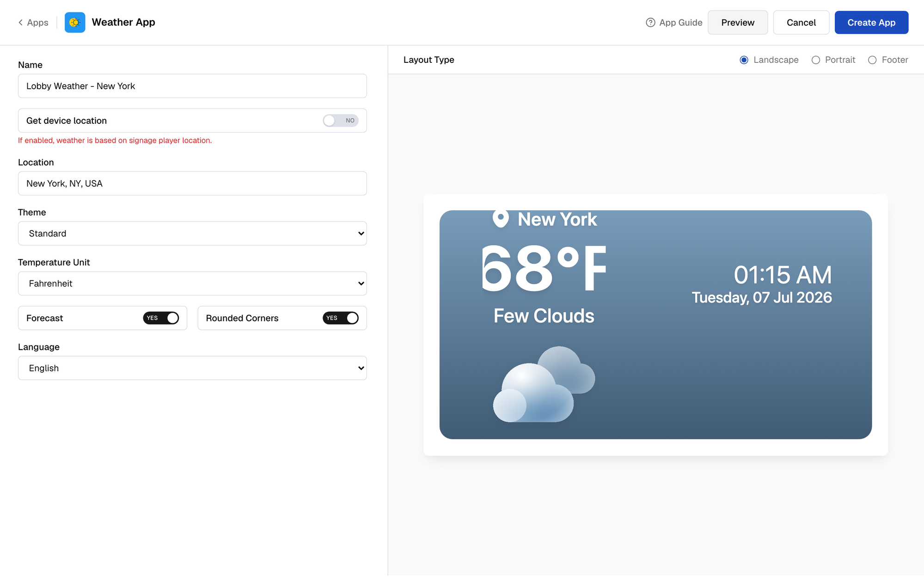Click the Create App button
Image resolution: width=924 pixels, height=577 pixels.
pyautogui.click(x=871, y=22)
